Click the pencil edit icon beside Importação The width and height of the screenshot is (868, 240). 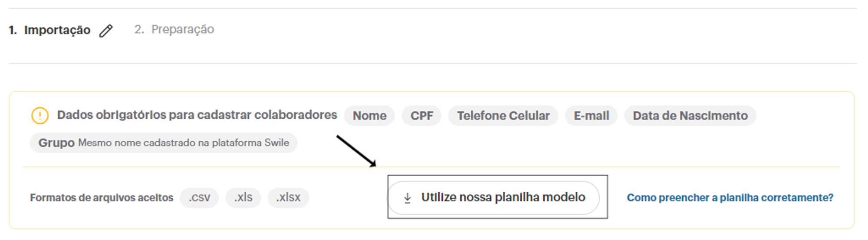[x=106, y=31]
